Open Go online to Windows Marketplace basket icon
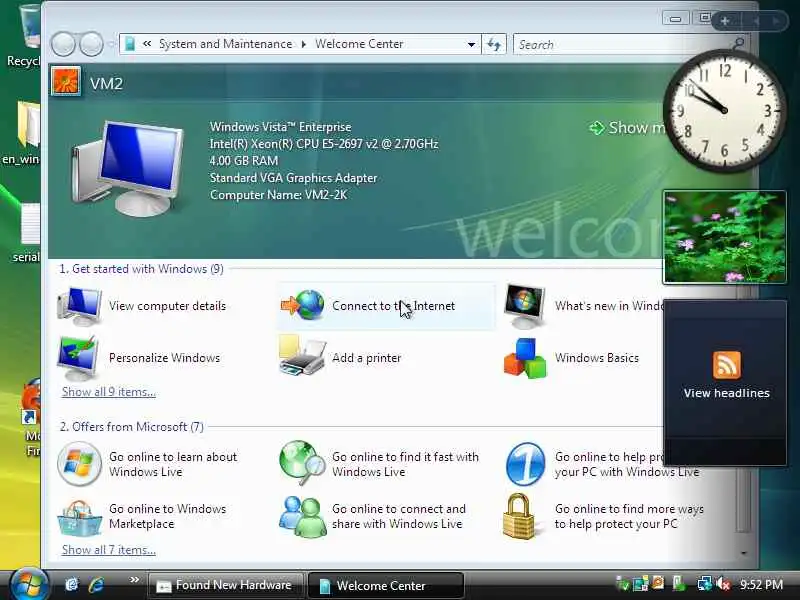800x600 pixels. point(80,517)
